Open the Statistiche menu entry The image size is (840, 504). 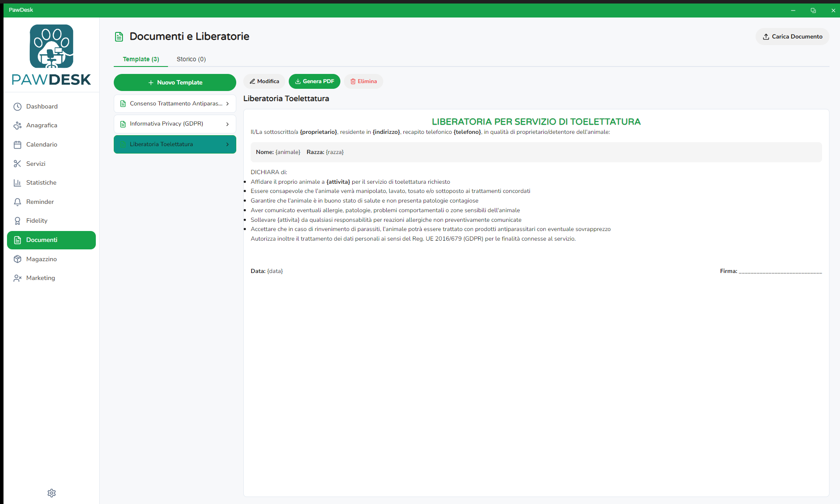click(x=51, y=183)
